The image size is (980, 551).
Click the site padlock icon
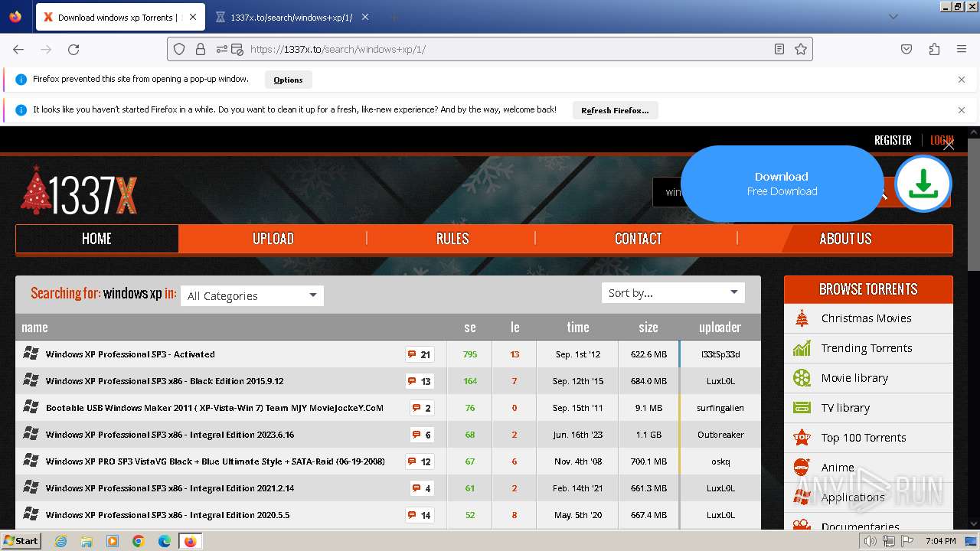pyautogui.click(x=200, y=49)
